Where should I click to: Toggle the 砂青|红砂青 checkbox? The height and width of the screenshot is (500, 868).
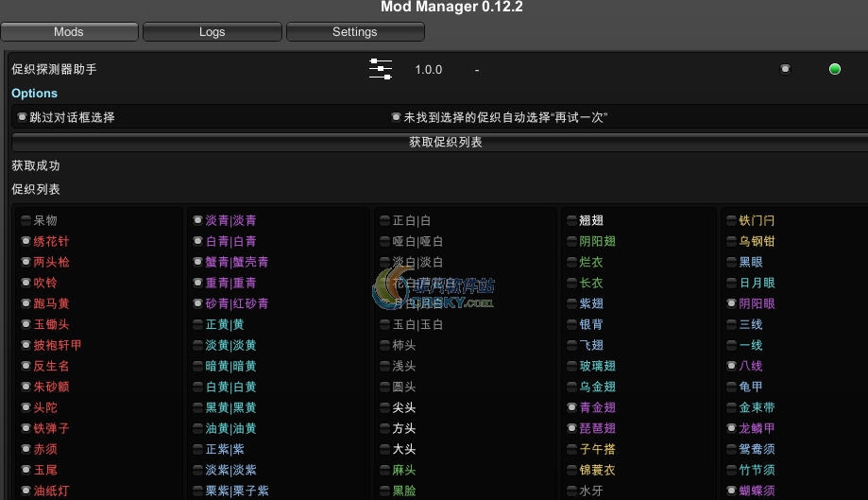197,303
